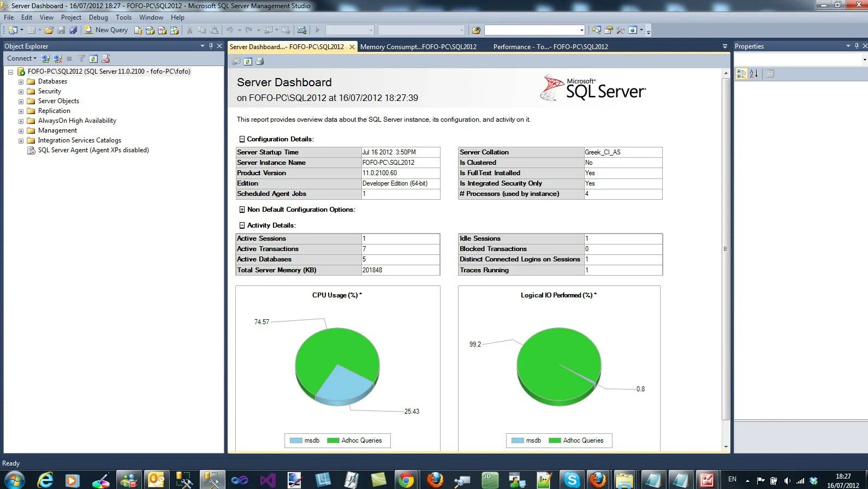
Task: Pin the Properties panel
Action: pyautogui.click(x=857, y=46)
